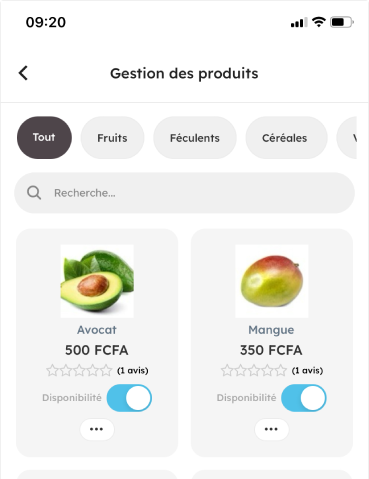
Task: Toggle Avocat Disponibilité switch off
Action: coord(129,398)
